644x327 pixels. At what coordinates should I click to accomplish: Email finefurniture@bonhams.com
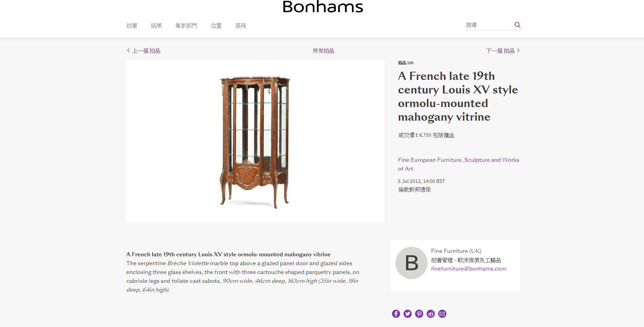[468, 269]
